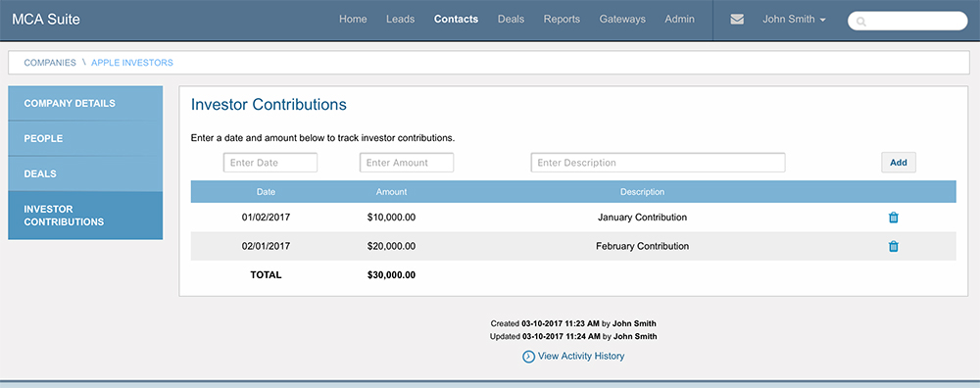Open the Admin menu
Image resolution: width=980 pixels, height=388 pixels.
(x=679, y=20)
